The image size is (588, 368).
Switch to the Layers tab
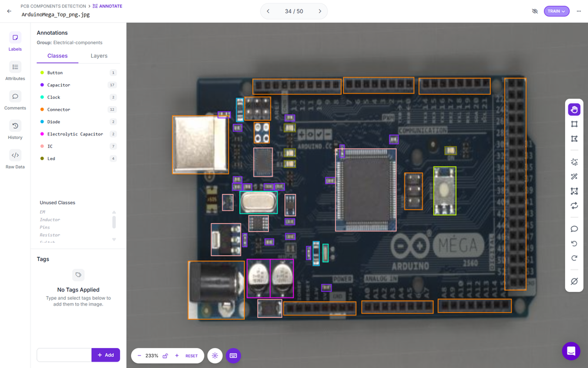click(99, 55)
